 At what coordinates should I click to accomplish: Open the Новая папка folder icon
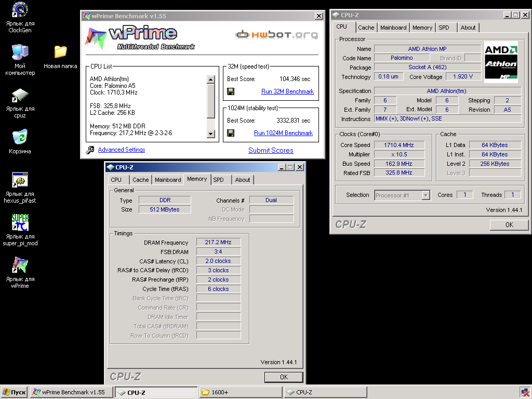(60, 52)
